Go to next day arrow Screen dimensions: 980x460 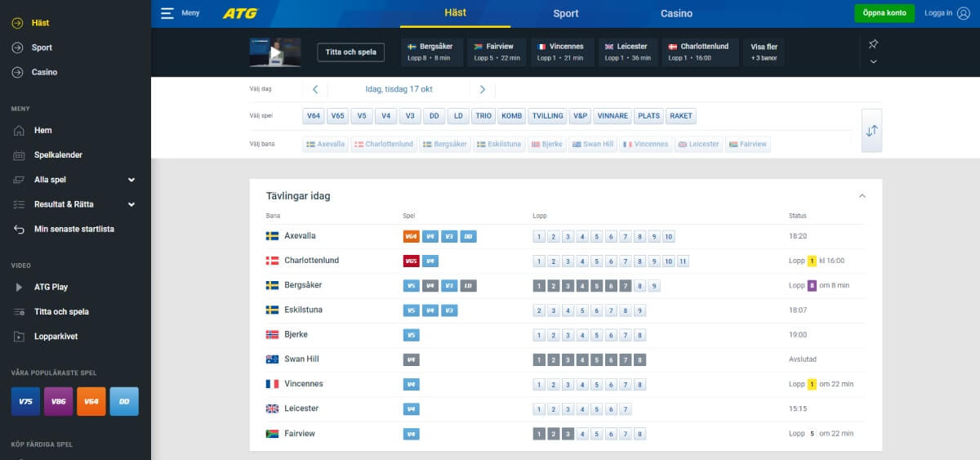(483, 90)
